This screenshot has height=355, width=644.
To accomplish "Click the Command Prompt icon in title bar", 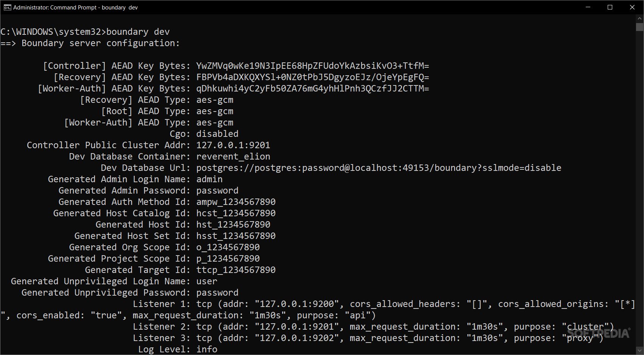I will (x=7, y=7).
